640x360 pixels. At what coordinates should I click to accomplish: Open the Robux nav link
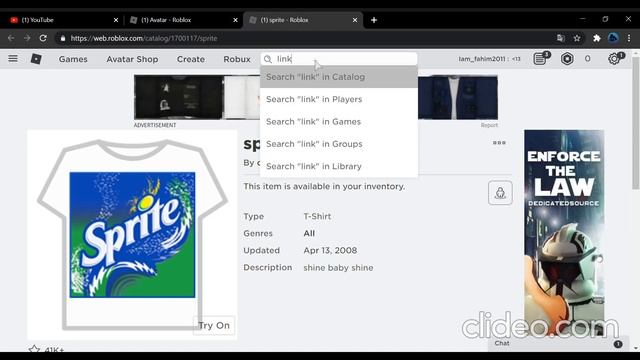pyautogui.click(x=237, y=59)
